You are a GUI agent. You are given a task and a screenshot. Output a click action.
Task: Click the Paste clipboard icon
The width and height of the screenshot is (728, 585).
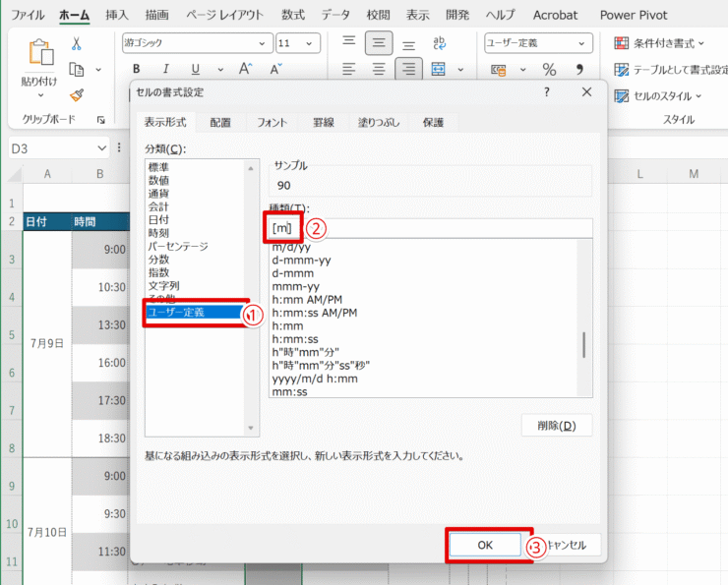41,52
